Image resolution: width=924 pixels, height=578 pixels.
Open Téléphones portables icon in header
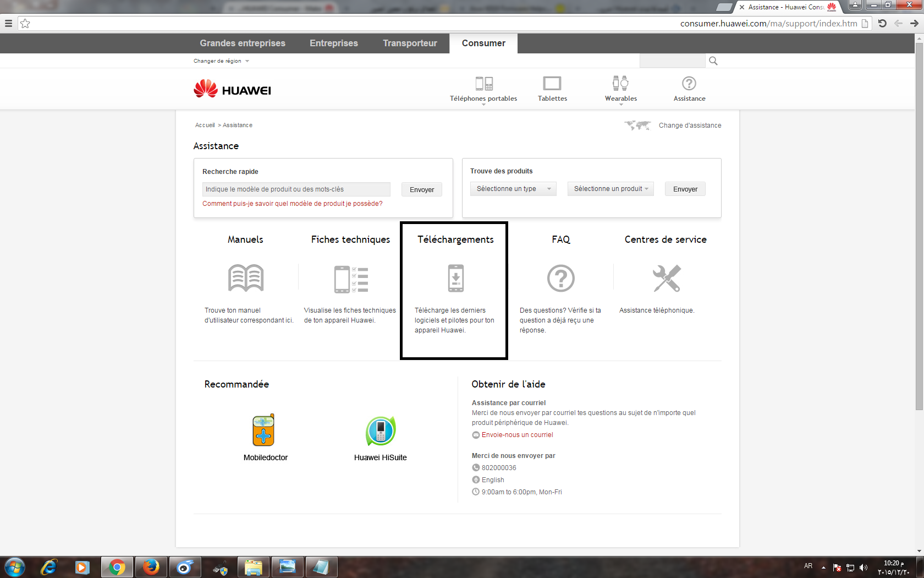tap(484, 83)
